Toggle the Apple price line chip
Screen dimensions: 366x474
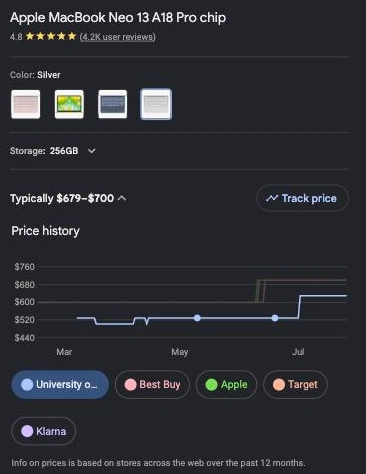[226, 384]
